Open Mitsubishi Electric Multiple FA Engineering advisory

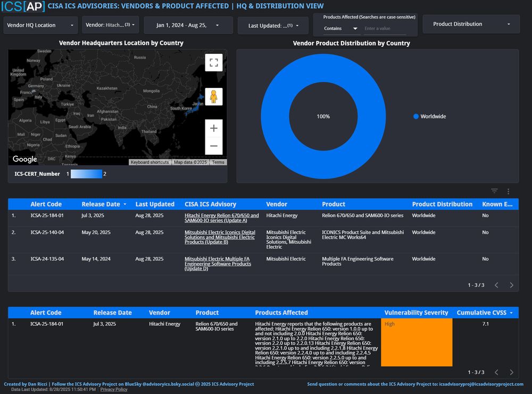[218, 264]
